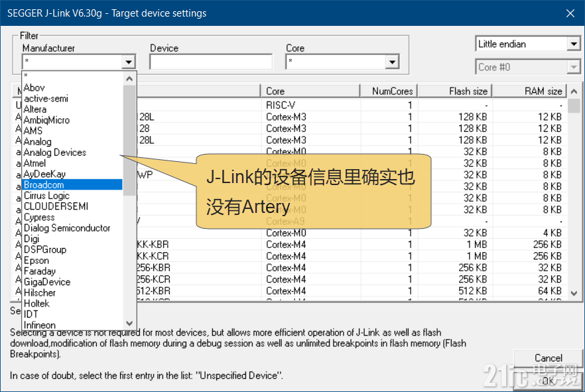
Task: Choose CLOUDERSEMI from the list
Action: [72, 207]
